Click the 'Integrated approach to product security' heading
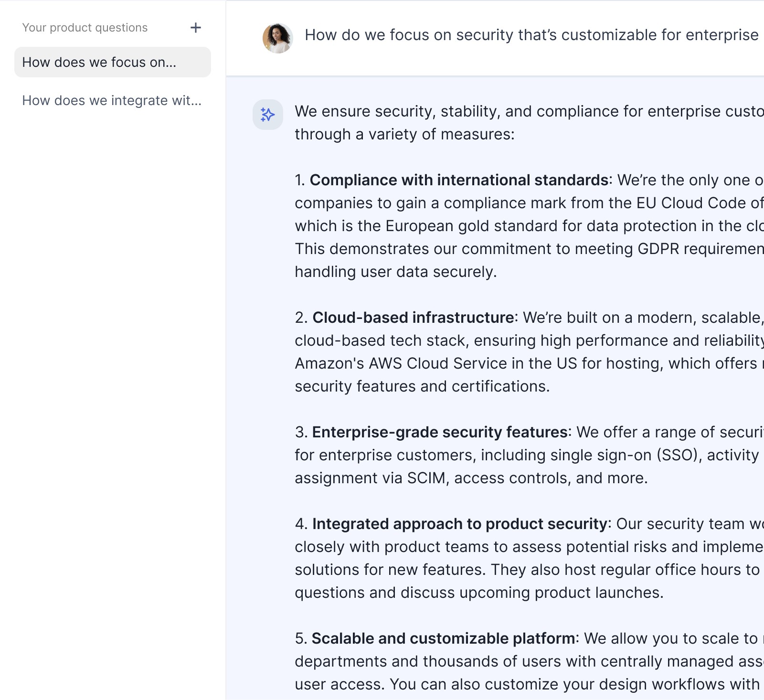 pos(459,524)
